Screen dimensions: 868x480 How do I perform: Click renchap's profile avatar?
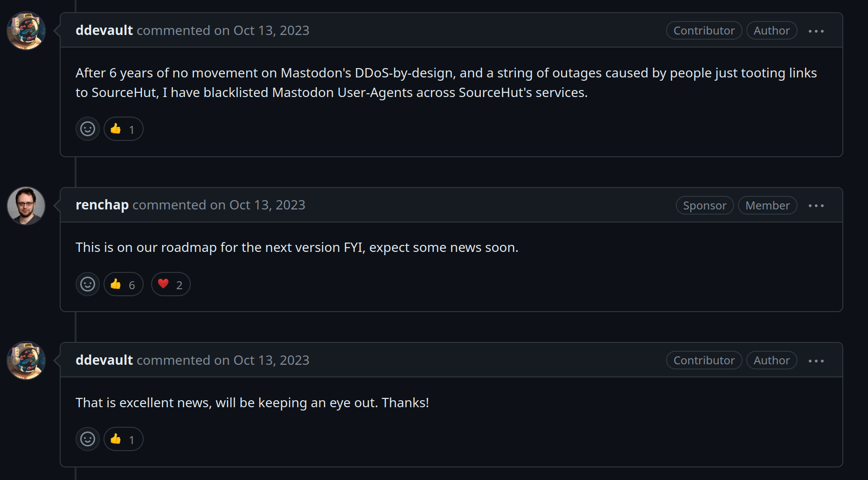[26, 206]
